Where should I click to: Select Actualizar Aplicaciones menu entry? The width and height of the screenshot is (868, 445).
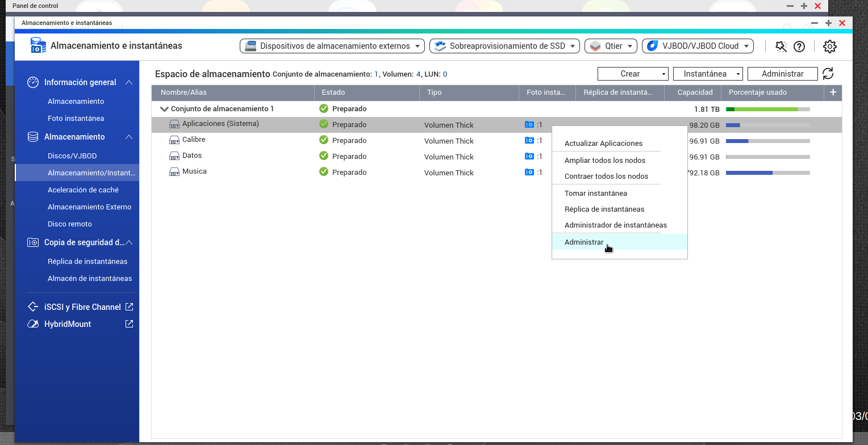(603, 144)
